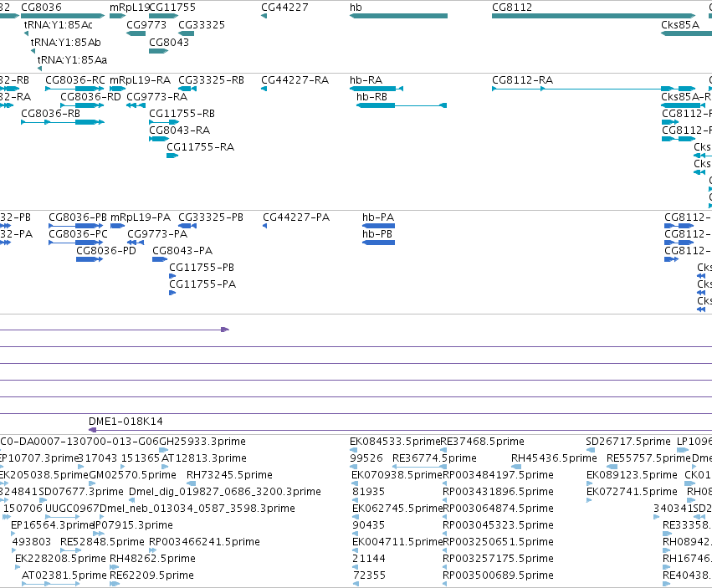Screen dimensions: 712x588
Task: Open the CG33325 gene feature
Action: tap(187, 33)
